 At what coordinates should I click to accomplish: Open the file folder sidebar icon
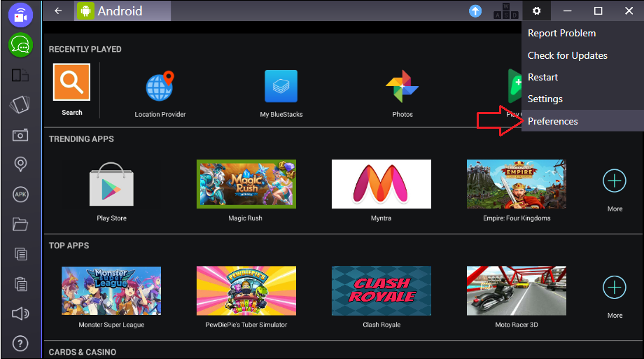20,224
